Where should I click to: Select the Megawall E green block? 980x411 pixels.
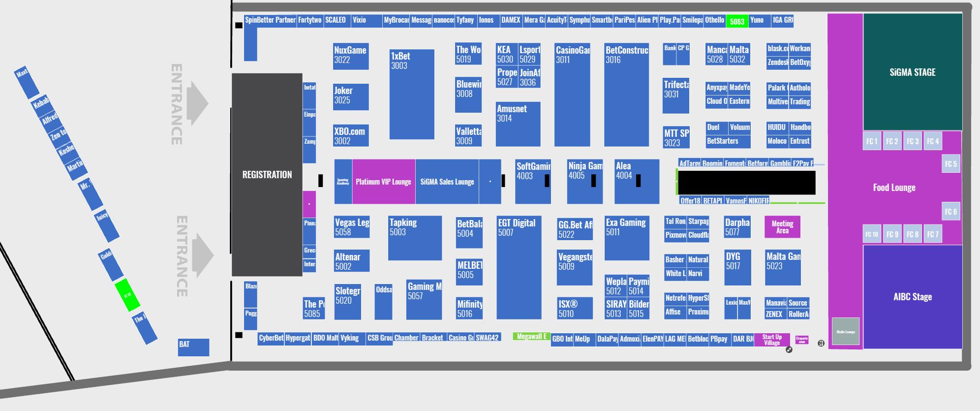point(531,337)
